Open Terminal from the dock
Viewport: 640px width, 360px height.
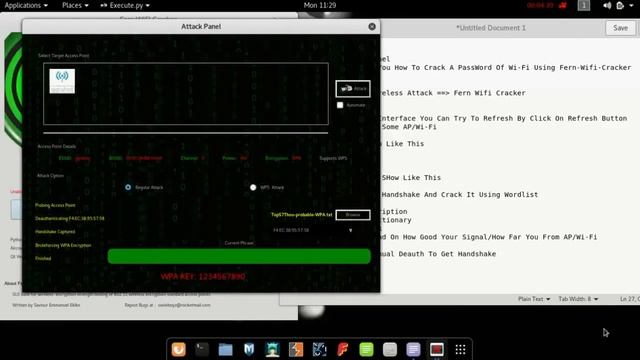pos(202,349)
